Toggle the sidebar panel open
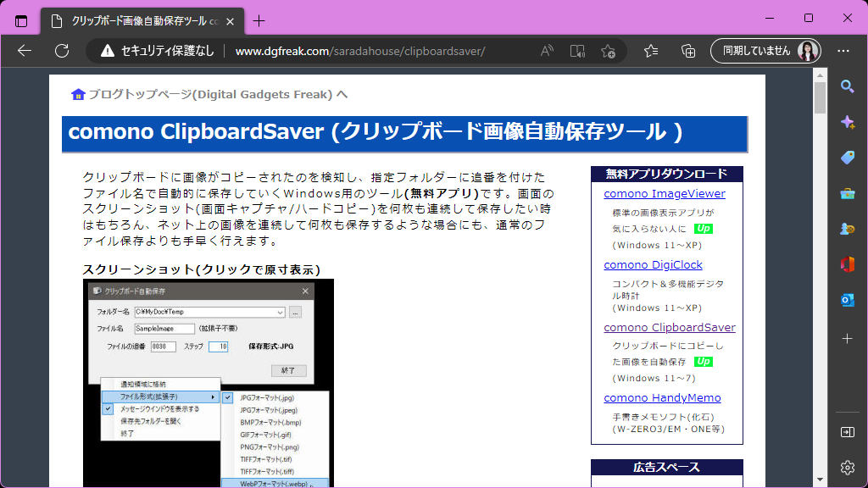The width and height of the screenshot is (868, 488). (x=847, y=432)
